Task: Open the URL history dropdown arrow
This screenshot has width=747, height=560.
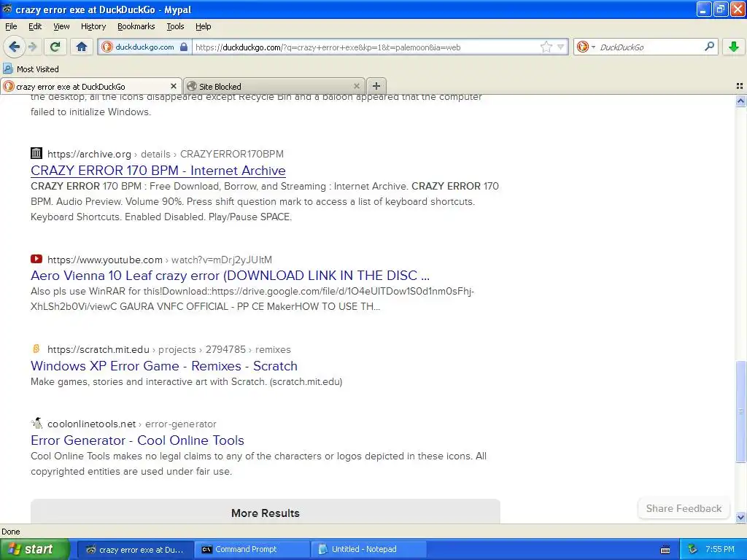Action: [x=561, y=47]
